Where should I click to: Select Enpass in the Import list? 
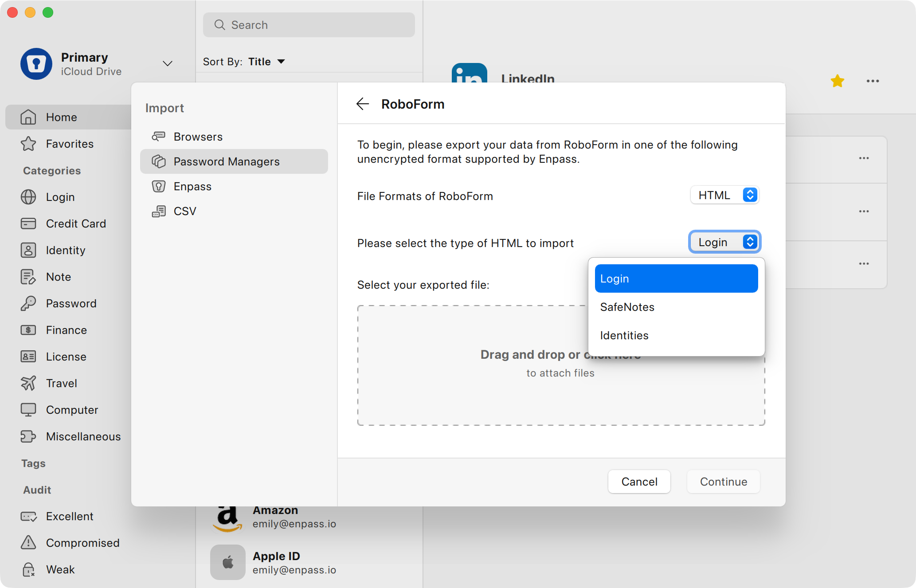[234, 186]
